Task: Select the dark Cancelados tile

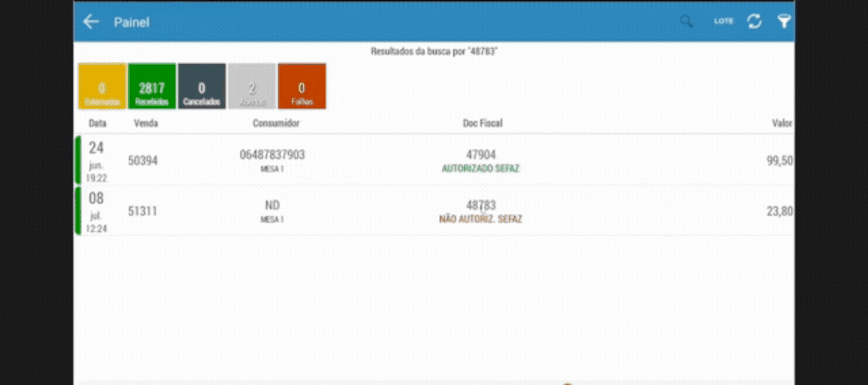Action: pyautogui.click(x=202, y=86)
